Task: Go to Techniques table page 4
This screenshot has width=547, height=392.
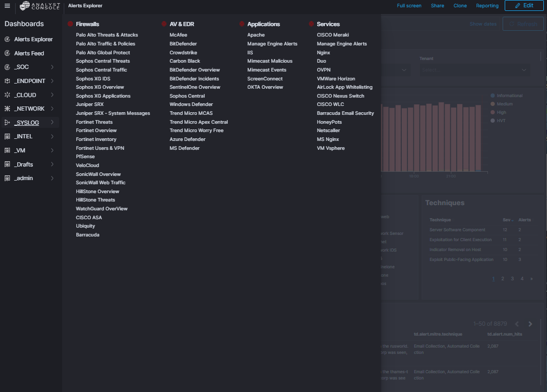Action: click(x=522, y=279)
